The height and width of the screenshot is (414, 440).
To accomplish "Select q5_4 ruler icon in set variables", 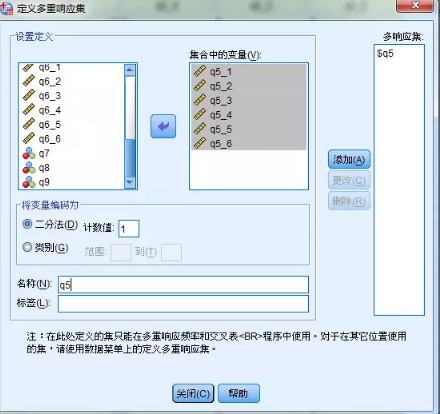I will coord(200,114).
